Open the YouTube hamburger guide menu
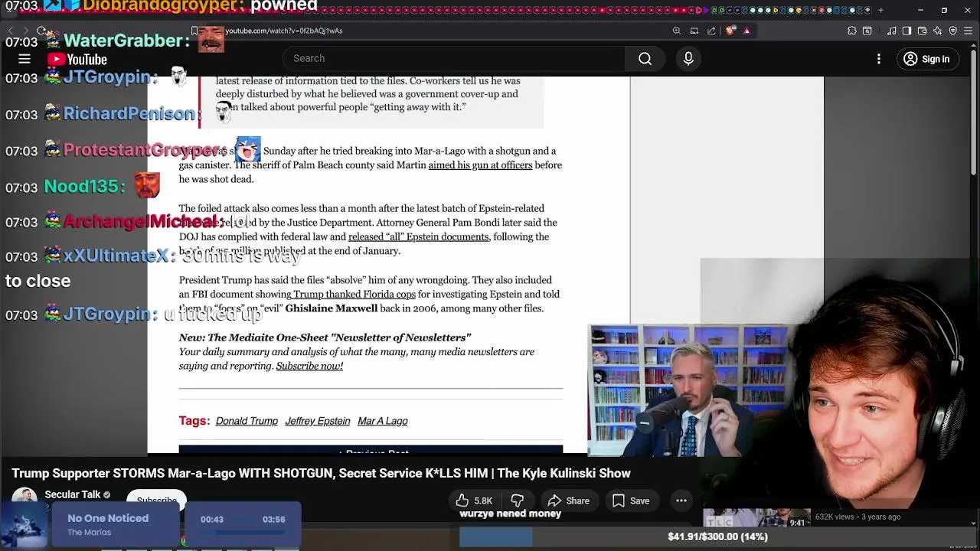The height and width of the screenshot is (551, 980). 24,59
